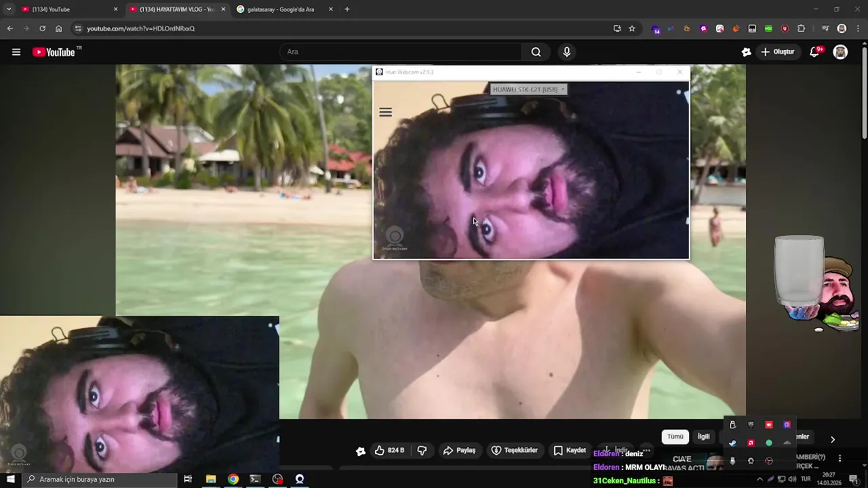This screenshot has height=488, width=868.
Task: Click the green HDX extension icon
Action: coord(768,28)
